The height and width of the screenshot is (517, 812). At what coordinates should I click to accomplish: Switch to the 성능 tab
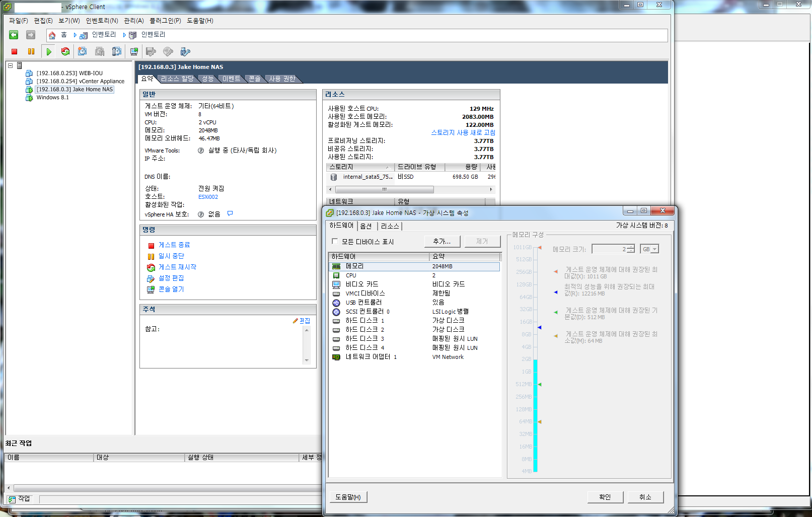coord(208,79)
